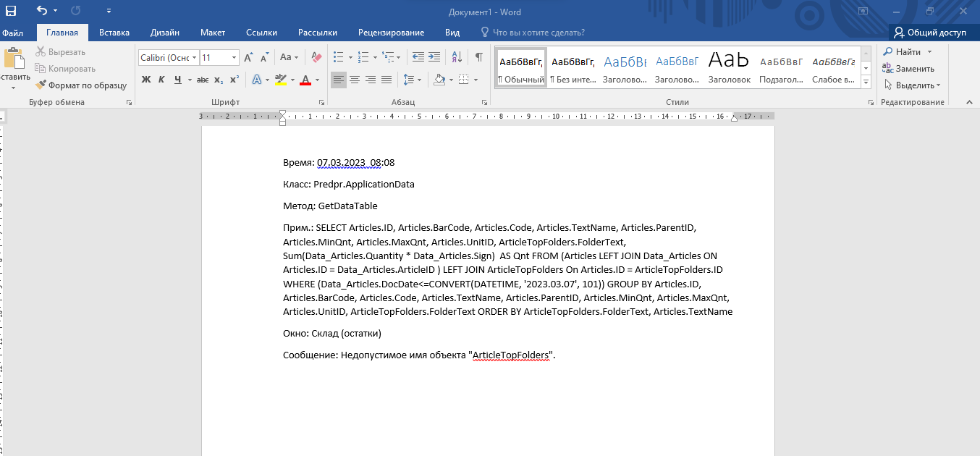This screenshot has height=456, width=980.
Task: Apply the red font color swatch
Action: pyautogui.click(x=305, y=80)
